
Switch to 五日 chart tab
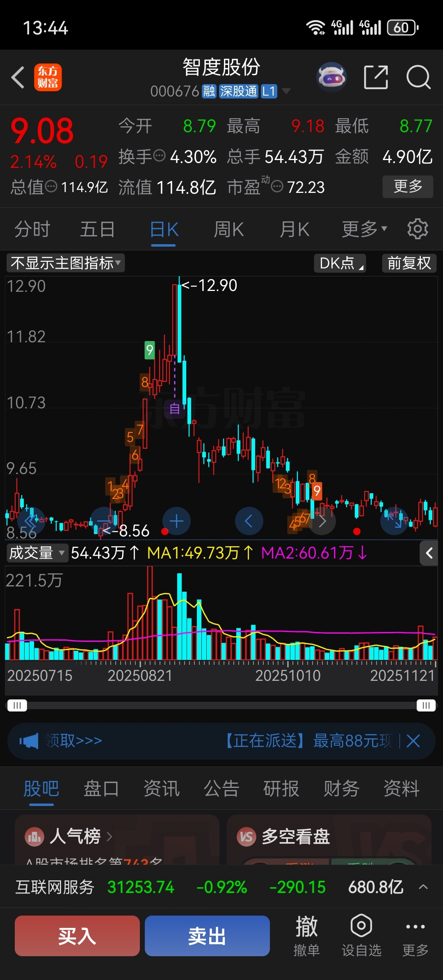98,229
